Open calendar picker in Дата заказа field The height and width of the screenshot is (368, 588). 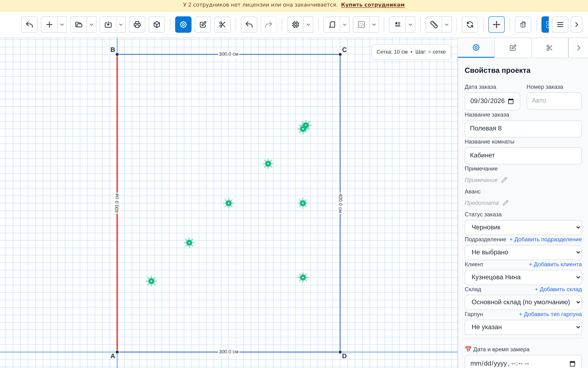pos(511,101)
